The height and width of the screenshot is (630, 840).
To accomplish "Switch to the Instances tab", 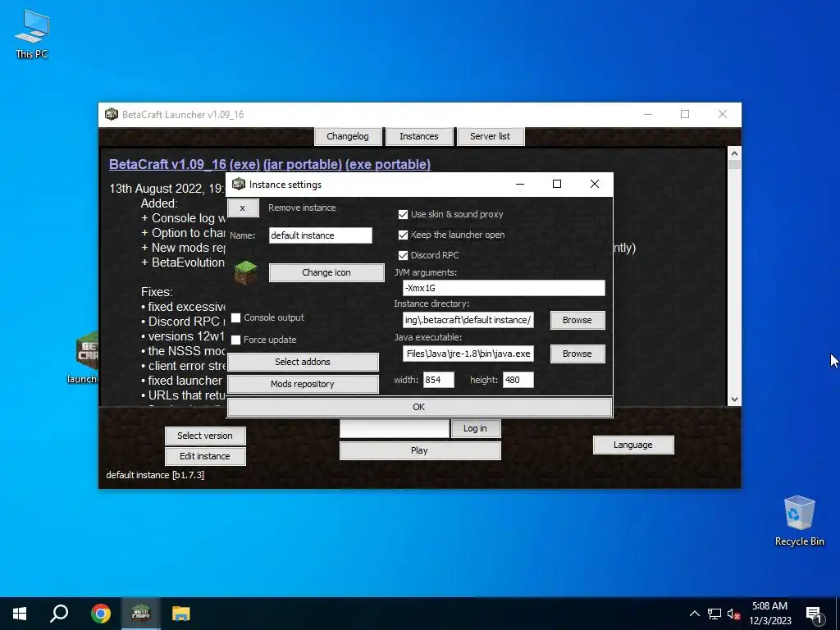I will click(419, 136).
